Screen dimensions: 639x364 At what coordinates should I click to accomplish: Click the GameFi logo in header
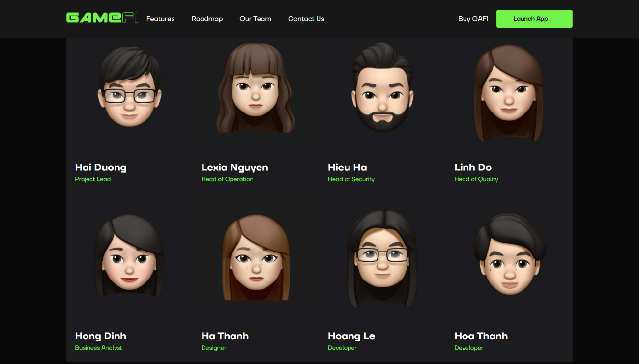tap(102, 18)
